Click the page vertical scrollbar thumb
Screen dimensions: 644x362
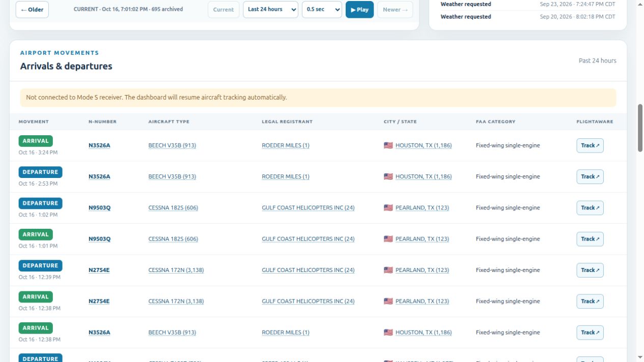pos(640,128)
